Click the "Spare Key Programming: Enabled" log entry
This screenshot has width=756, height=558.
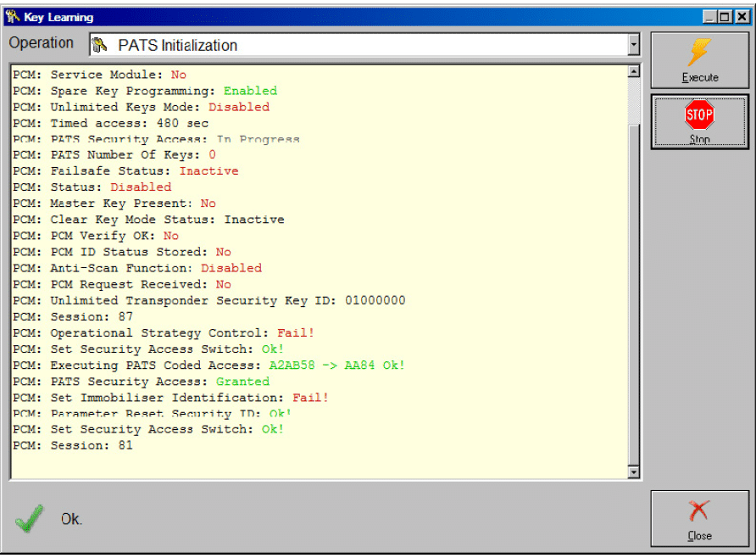[x=145, y=91]
